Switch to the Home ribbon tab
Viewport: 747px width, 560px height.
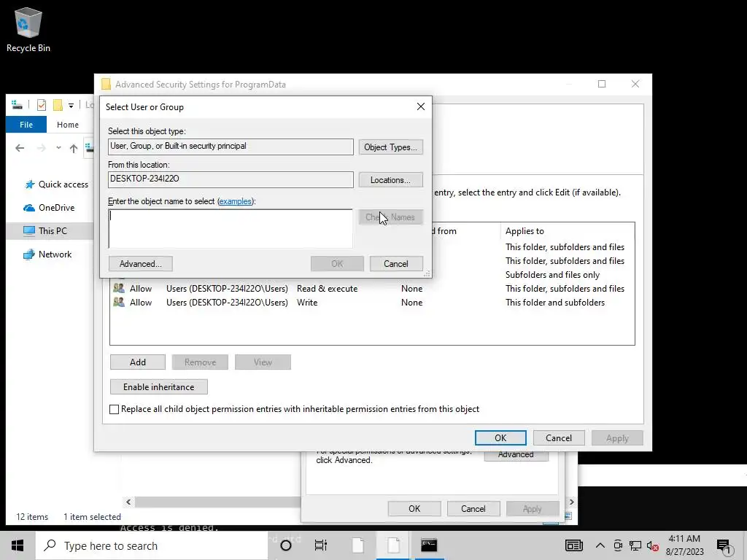point(68,125)
